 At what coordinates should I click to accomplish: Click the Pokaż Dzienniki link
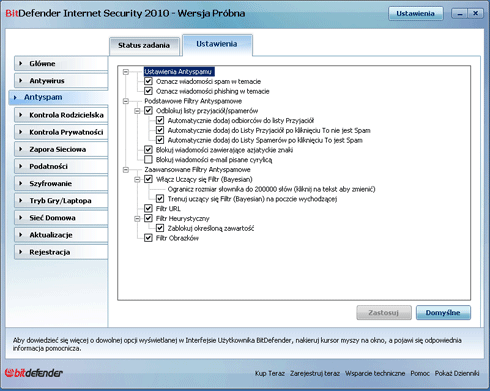[x=457, y=373]
